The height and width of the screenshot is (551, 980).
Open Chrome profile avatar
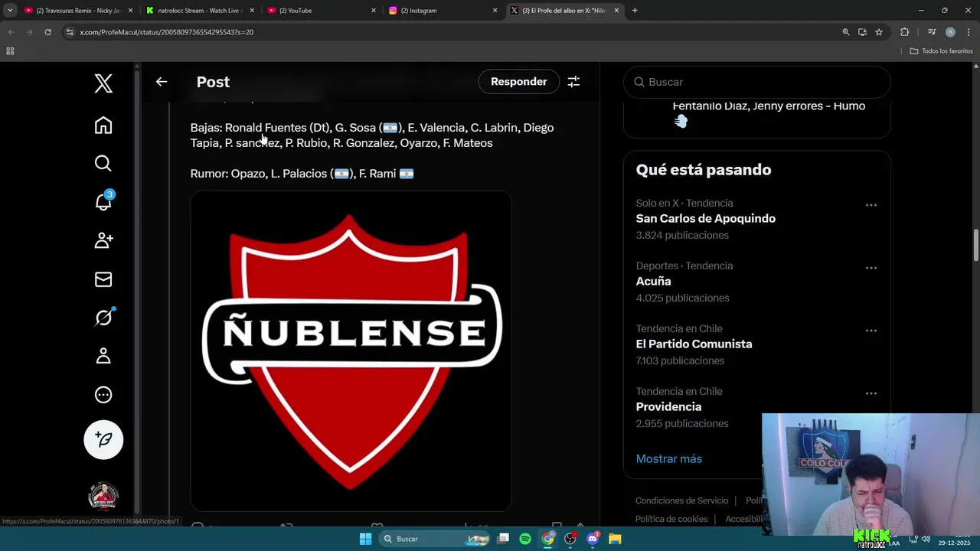tap(950, 32)
